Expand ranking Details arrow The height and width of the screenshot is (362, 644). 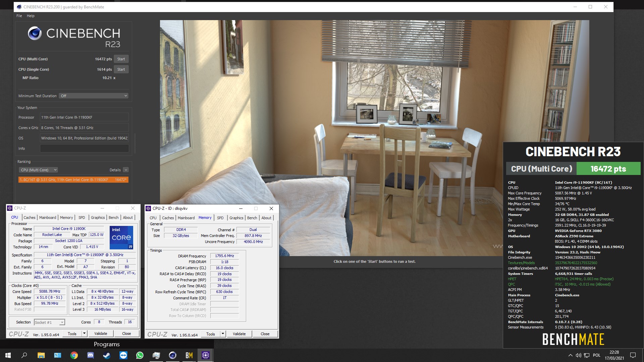126,170
